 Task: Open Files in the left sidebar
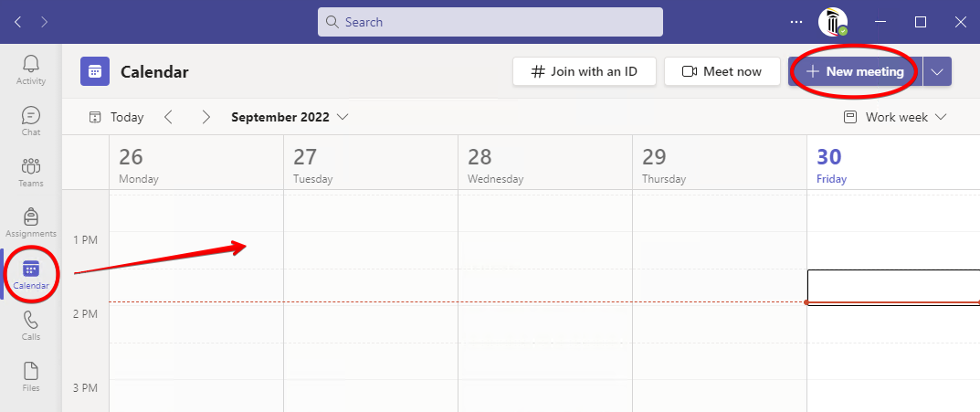pyautogui.click(x=31, y=376)
